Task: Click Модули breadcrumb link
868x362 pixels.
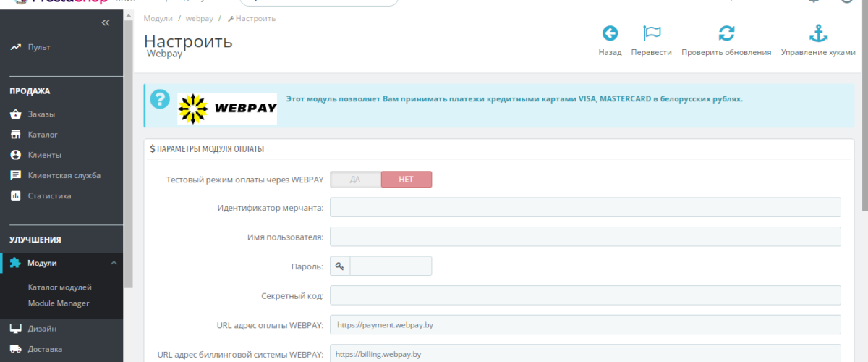Action: [x=158, y=18]
